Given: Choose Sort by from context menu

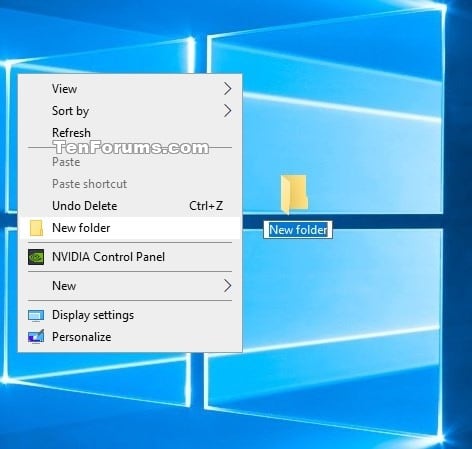Looking at the screenshot, I should tap(130, 111).
